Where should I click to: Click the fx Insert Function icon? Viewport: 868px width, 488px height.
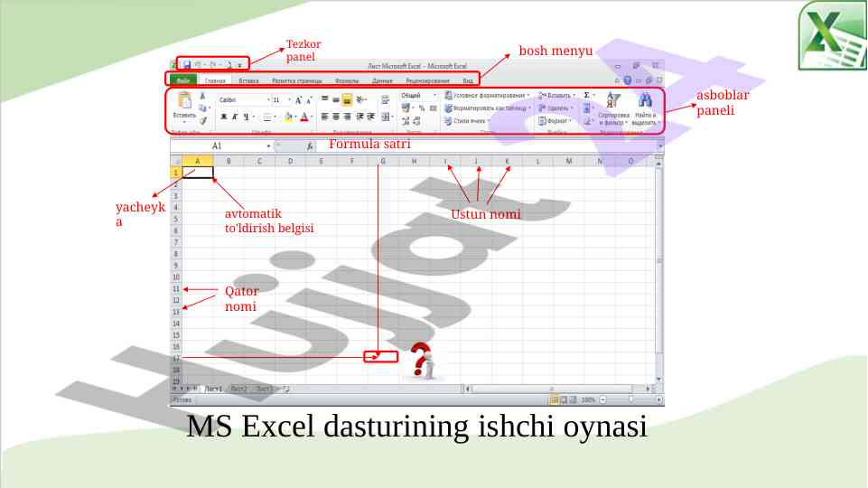pyautogui.click(x=310, y=146)
